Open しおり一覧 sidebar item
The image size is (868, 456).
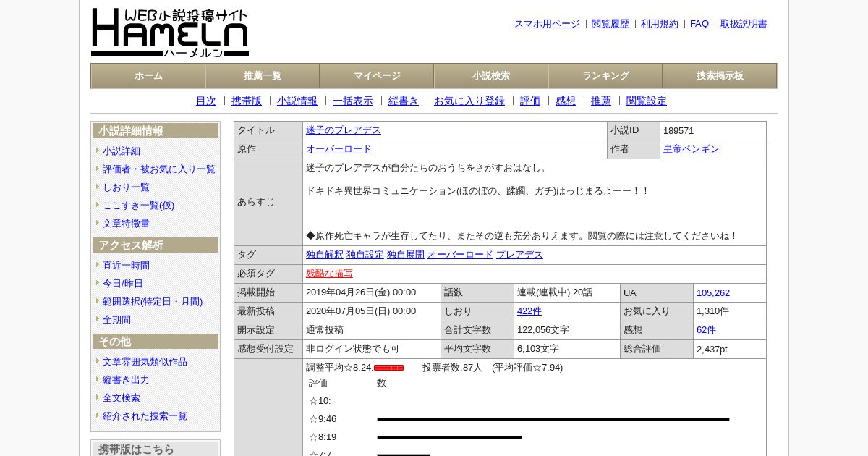[126, 187]
